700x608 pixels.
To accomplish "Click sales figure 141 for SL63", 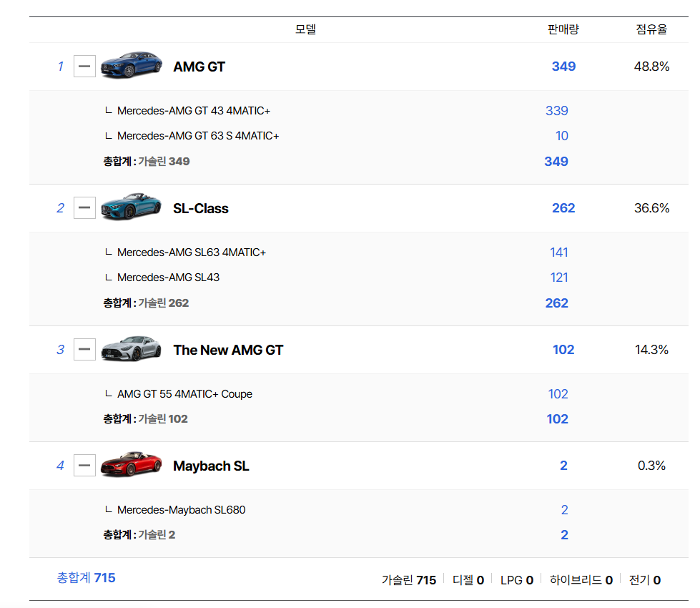I will tap(559, 252).
